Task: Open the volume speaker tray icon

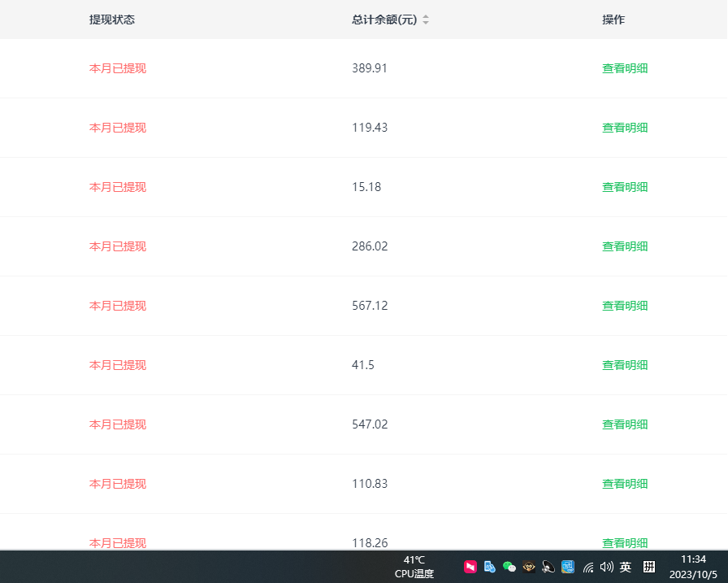Action: pyautogui.click(x=606, y=567)
